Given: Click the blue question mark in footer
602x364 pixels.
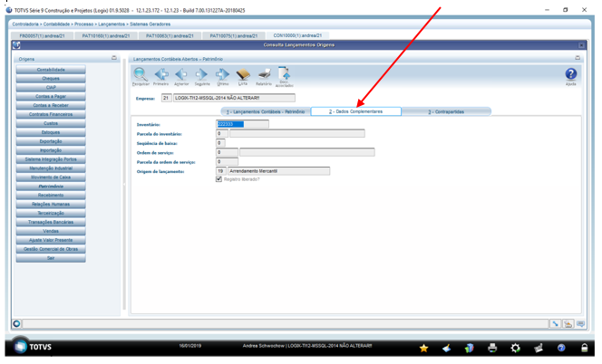Looking at the screenshot, I should pyautogui.click(x=561, y=348).
